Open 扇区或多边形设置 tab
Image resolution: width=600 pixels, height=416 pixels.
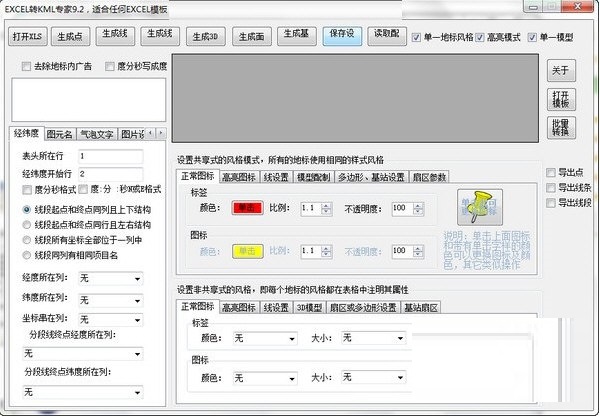click(363, 307)
